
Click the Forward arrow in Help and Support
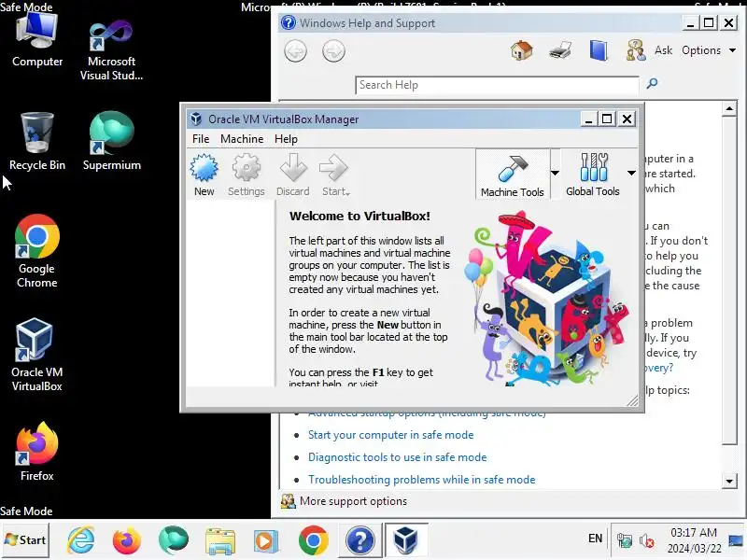point(333,51)
